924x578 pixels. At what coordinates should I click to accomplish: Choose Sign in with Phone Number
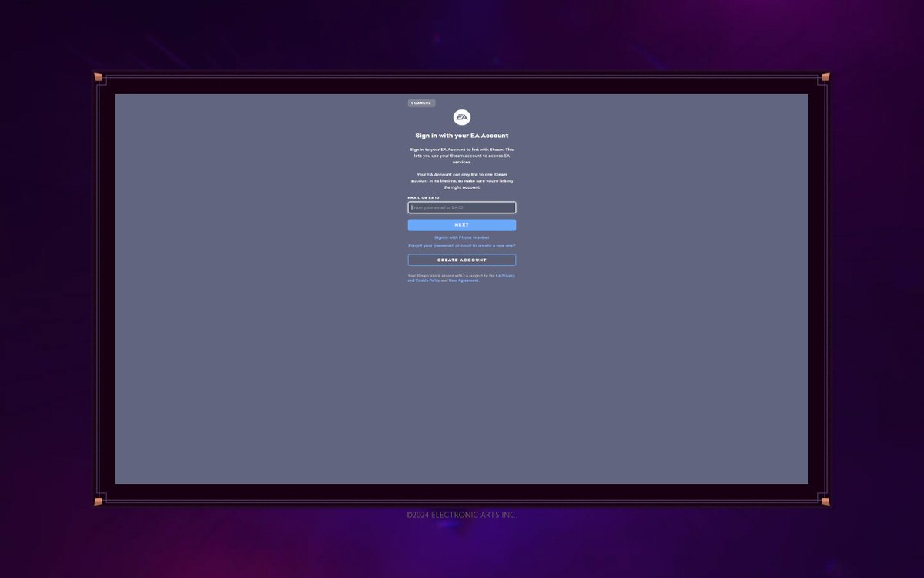point(462,237)
